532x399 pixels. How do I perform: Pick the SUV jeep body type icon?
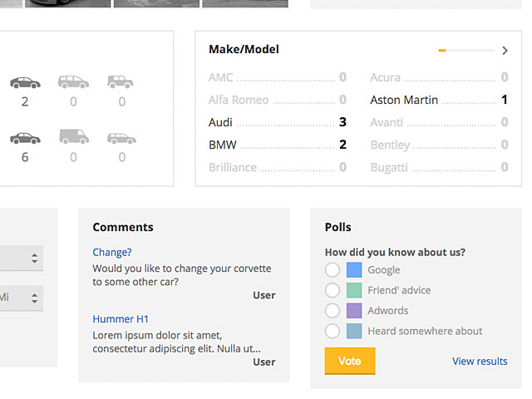click(121, 81)
